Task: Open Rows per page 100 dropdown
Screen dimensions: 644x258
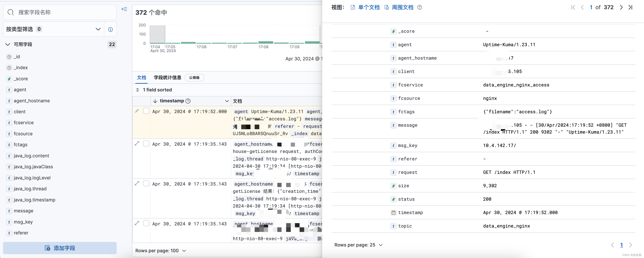Action: point(161,251)
